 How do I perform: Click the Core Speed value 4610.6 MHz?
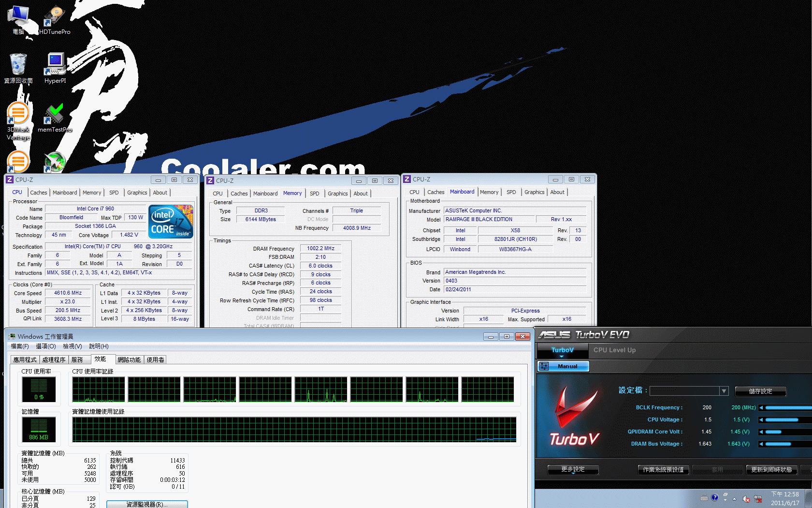point(68,293)
